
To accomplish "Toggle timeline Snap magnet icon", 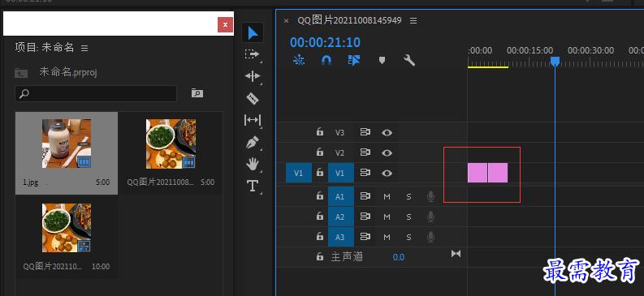I will click(326, 60).
